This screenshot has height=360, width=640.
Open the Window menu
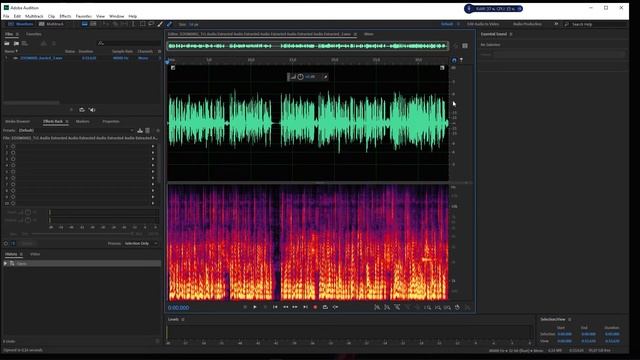(x=117, y=16)
